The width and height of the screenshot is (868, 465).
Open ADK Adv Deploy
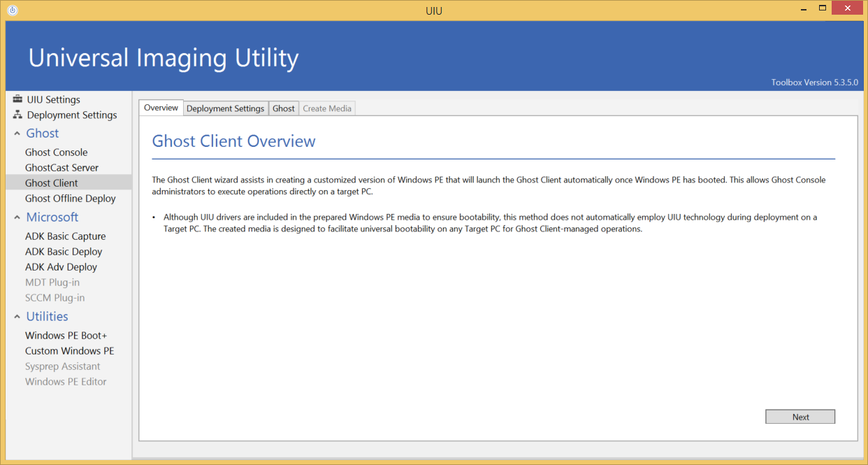pos(62,266)
